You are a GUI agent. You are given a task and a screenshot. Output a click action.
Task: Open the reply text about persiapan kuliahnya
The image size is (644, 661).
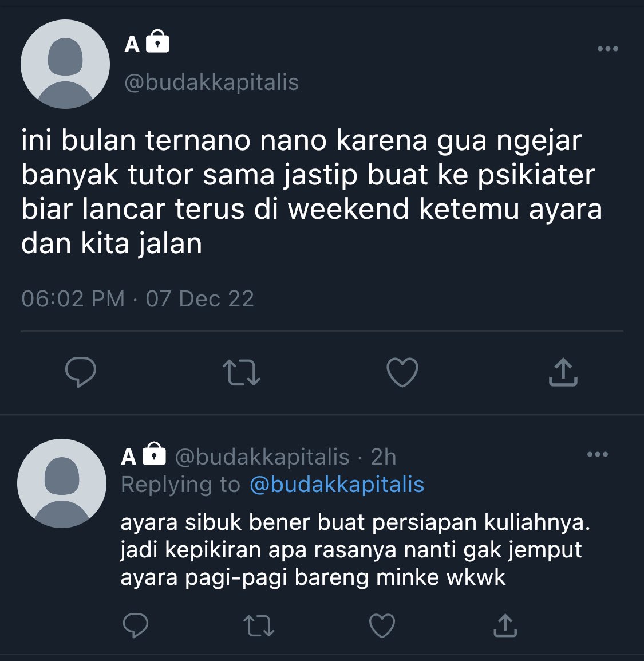pos(355,550)
